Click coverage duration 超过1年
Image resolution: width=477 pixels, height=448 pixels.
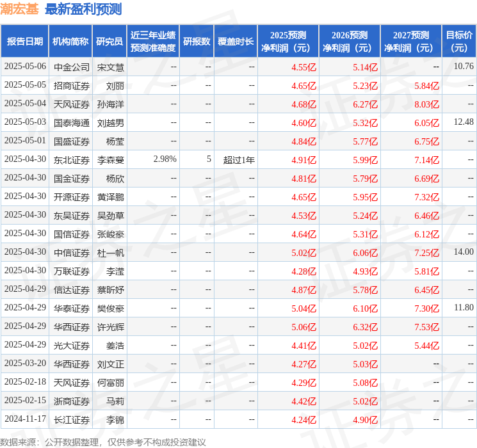(239, 159)
